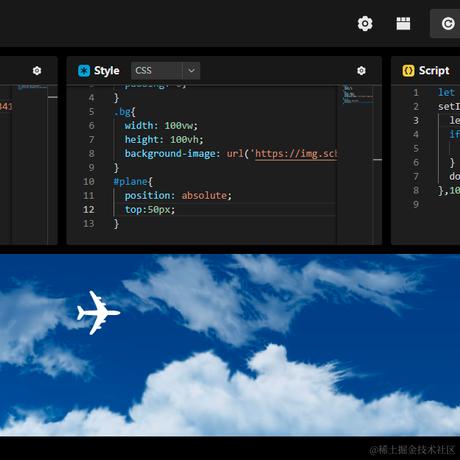Click on the '#plane{' selector line
This screenshot has height=460, width=460.
(133, 182)
